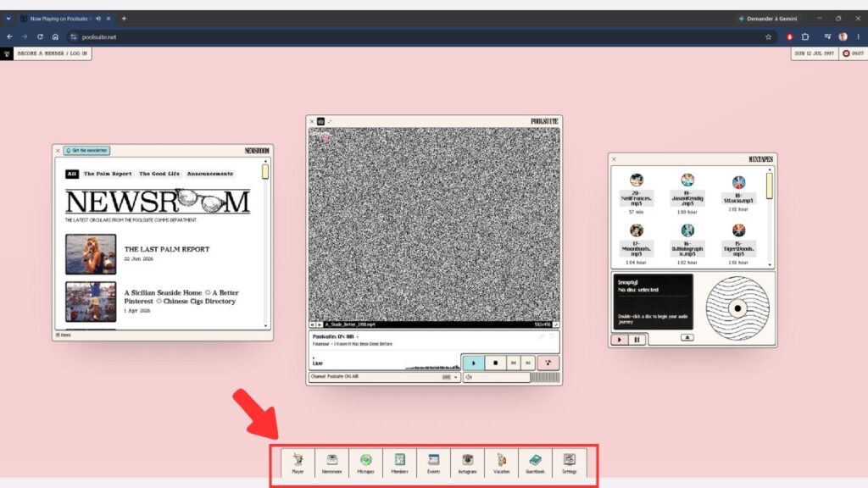Toggle the TV view icon in player title bar
The height and width of the screenshot is (488, 868).
[x=320, y=121]
